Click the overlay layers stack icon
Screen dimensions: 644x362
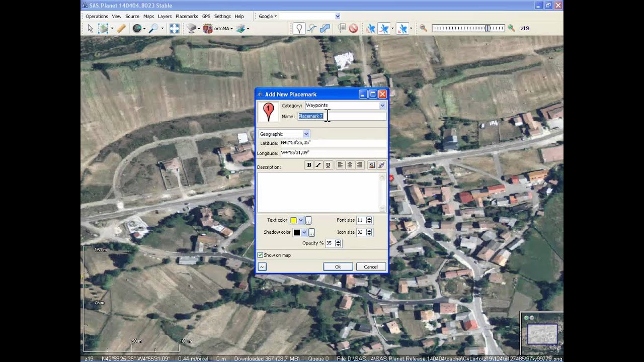(240, 29)
